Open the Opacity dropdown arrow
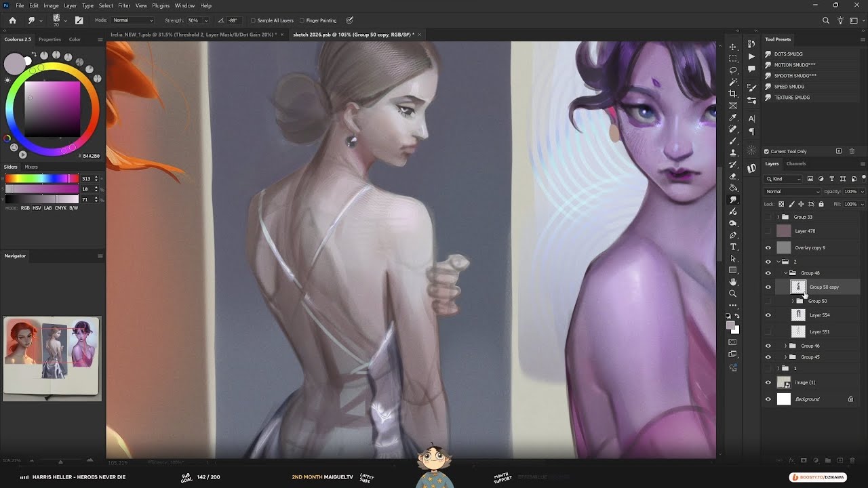This screenshot has width=868, height=488. [x=862, y=192]
